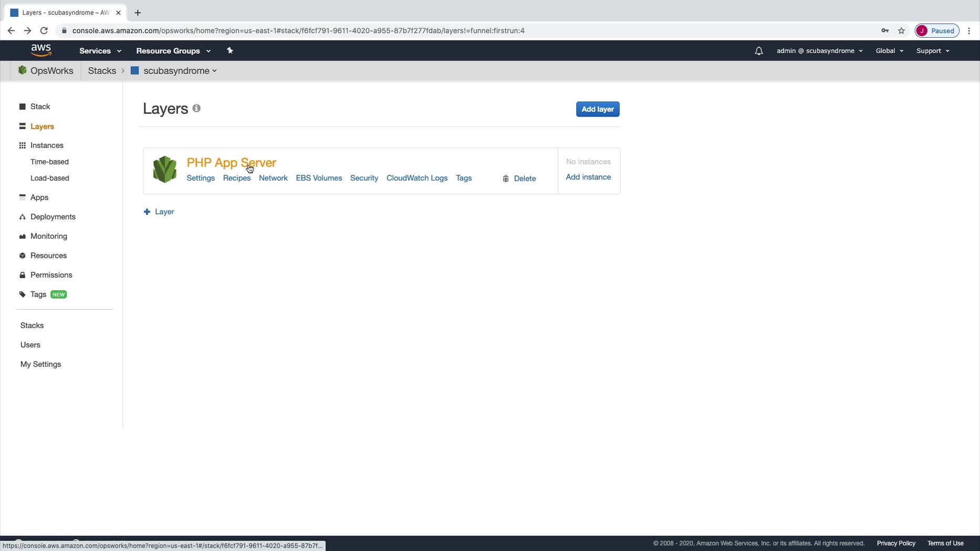The width and height of the screenshot is (980, 551).
Task: Open My Settings
Action: click(x=40, y=364)
